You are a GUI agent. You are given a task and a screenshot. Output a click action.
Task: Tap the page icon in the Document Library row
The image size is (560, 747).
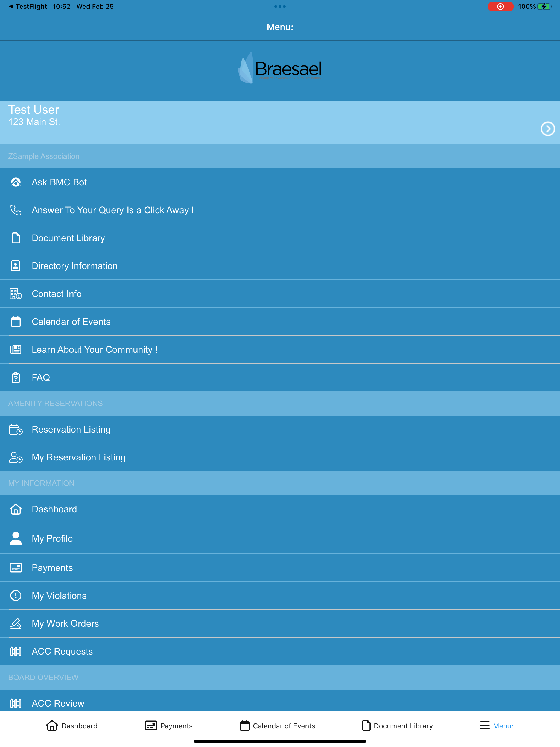tap(16, 238)
